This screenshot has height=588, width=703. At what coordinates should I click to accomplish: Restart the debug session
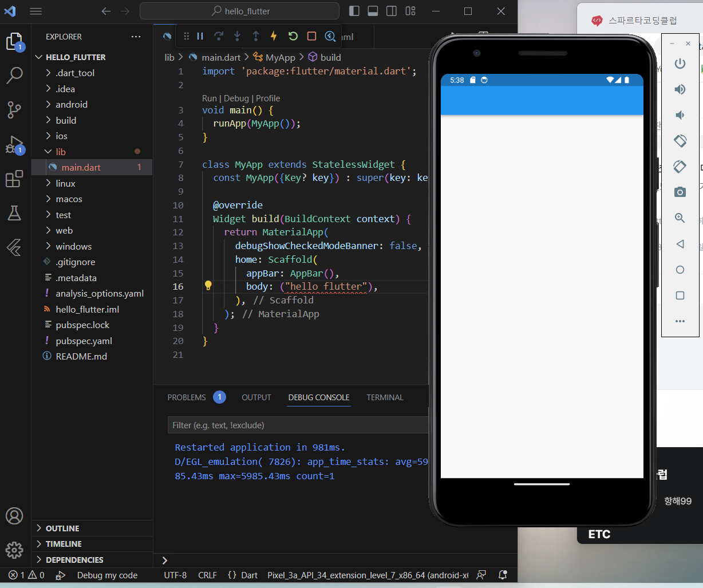click(293, 36)
